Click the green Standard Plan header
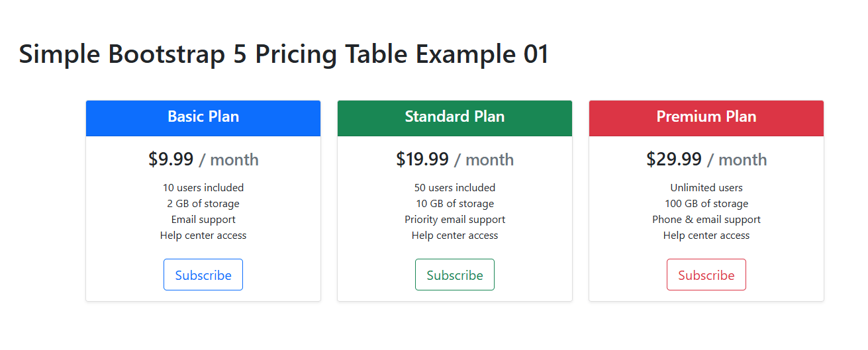 tap(455, 117)
